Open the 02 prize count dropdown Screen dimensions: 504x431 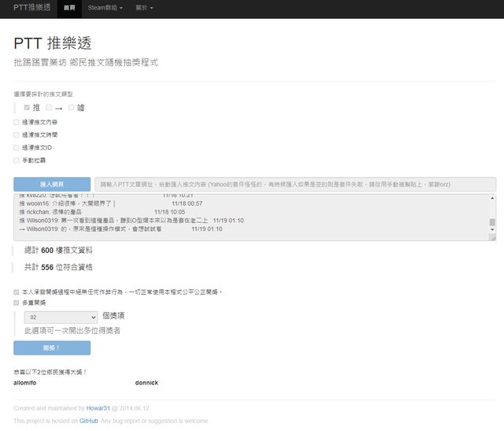61,317
